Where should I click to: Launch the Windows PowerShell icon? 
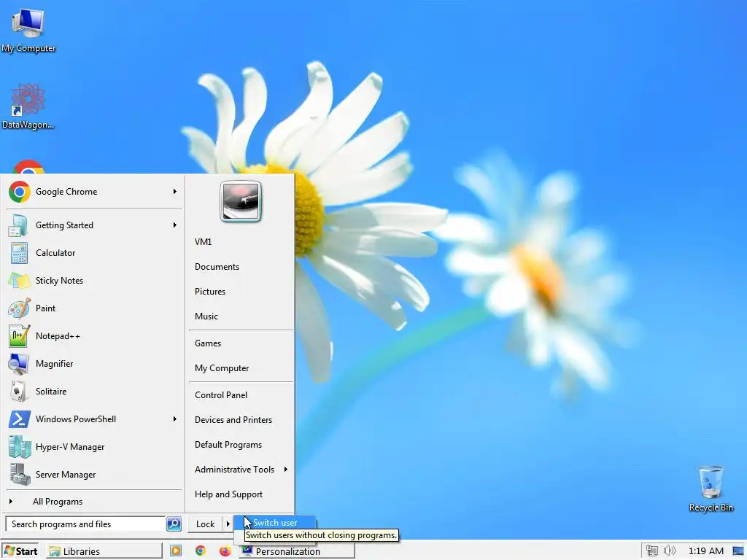[x=19, y=419]
